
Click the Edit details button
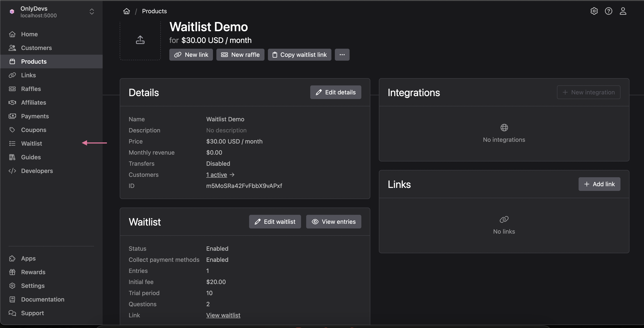335,92
